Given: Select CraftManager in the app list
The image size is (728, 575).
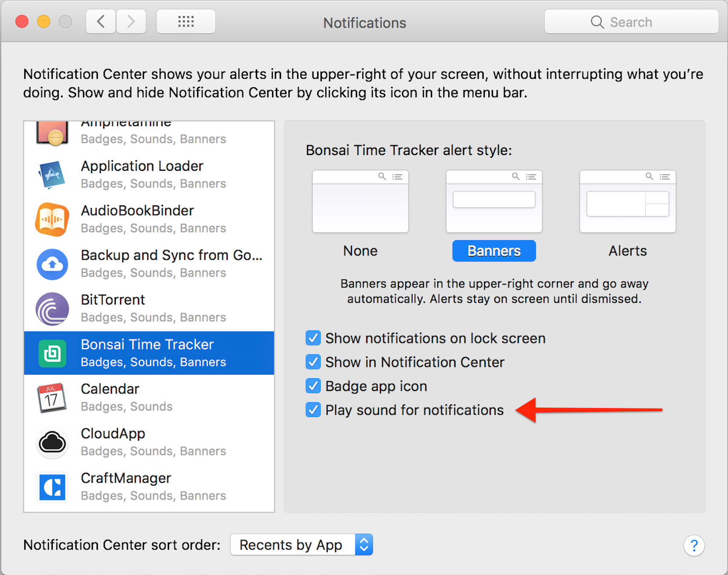Looking at the screenshot, I should coord(149,487).
